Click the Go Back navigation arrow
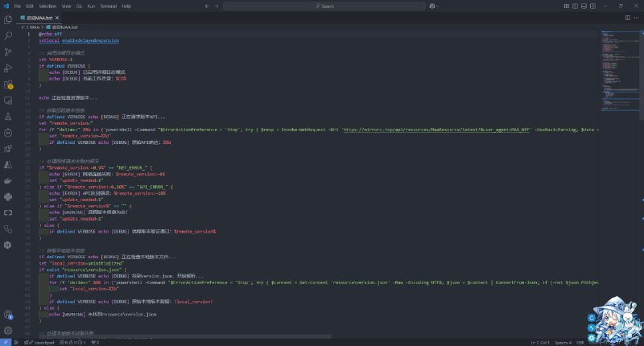644x346 pixels. pos(207,6)
